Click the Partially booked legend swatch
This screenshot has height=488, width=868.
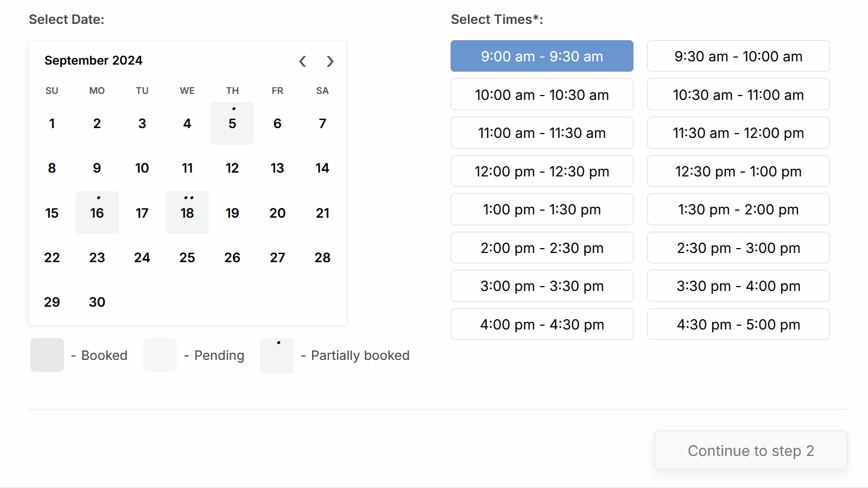click(277, 356)
